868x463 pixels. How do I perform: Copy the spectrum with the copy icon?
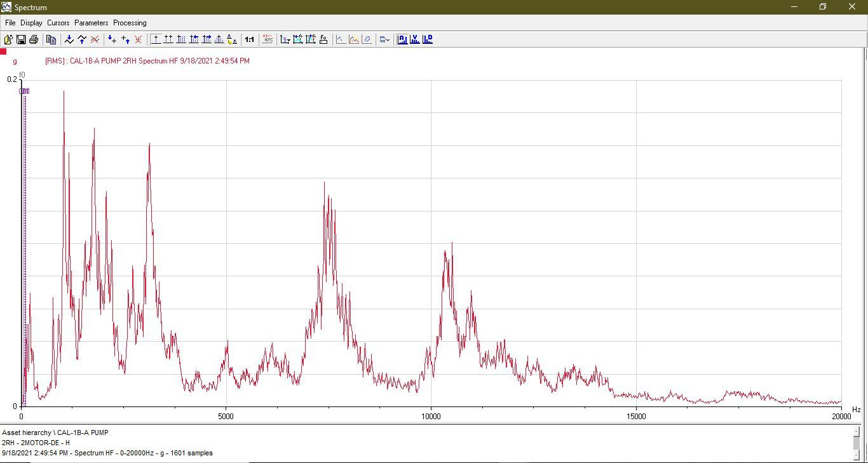tap(51, 39)
